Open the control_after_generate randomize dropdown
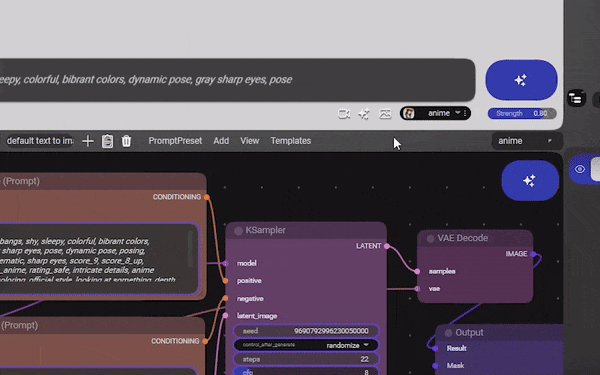Image resolution: width=600 pixels, height=375 pixels. pyautogui.click(x=306, y=345)
